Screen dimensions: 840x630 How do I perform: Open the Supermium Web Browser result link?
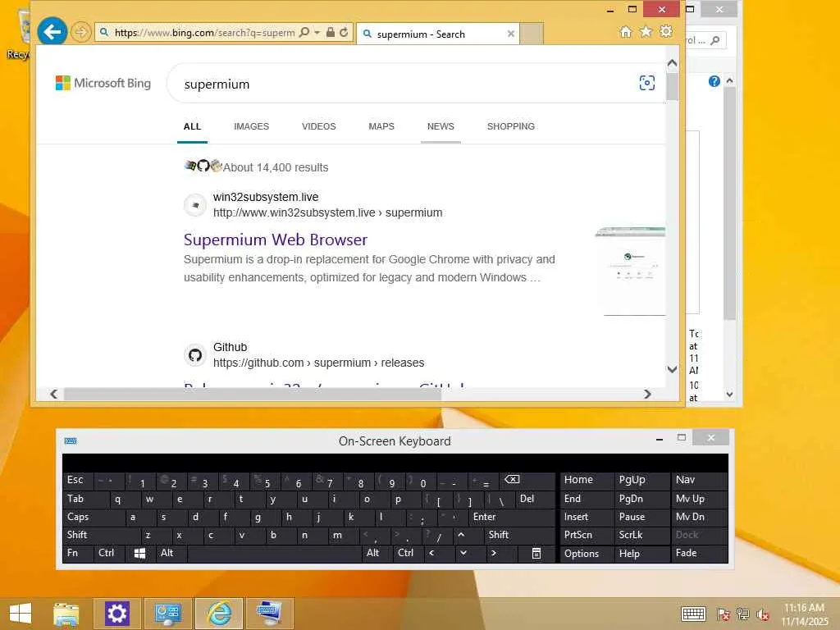click(x=276, y=240)
